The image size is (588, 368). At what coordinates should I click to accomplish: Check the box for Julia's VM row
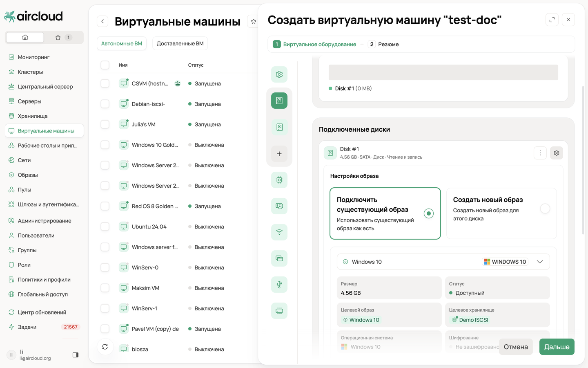coord(105,124)
